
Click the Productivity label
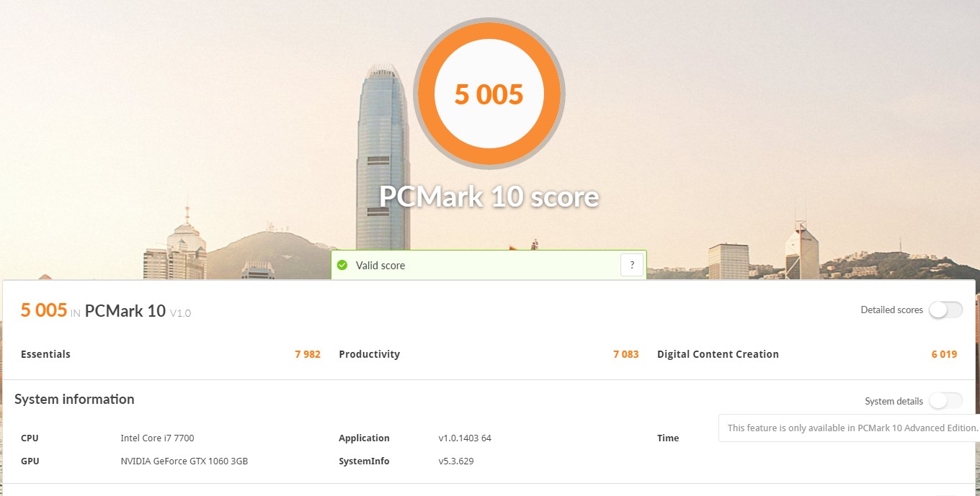tap(370, 354)
